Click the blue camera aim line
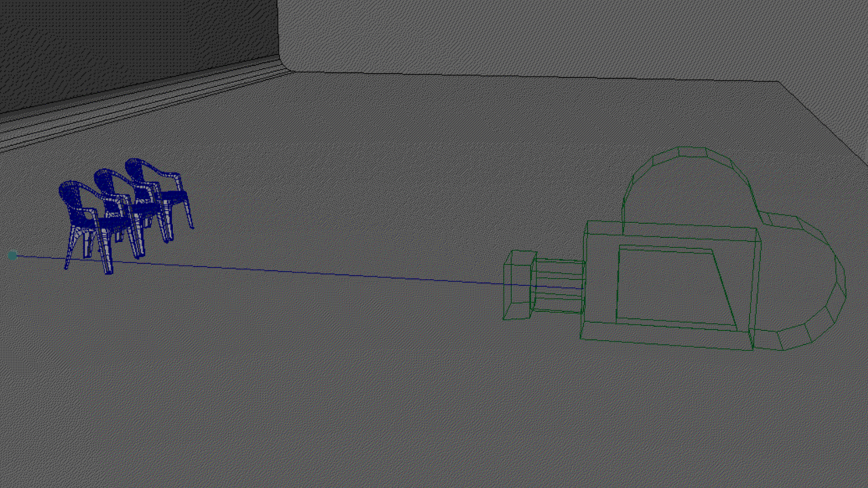Image resolution: width=868 pixels, height=488 pixels. pos(305,272)
